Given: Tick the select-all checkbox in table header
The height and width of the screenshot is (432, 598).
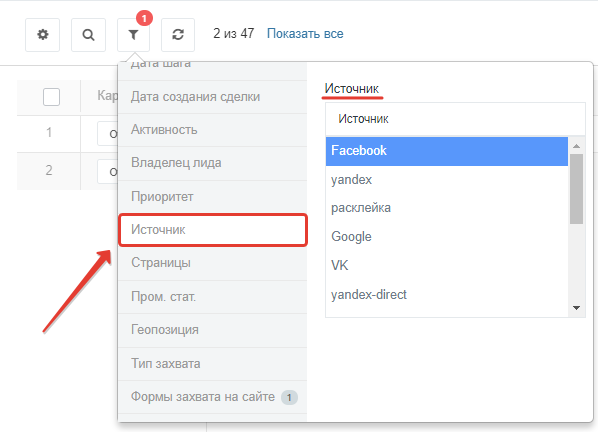Looking at the screenshot, I should (51, 97).
